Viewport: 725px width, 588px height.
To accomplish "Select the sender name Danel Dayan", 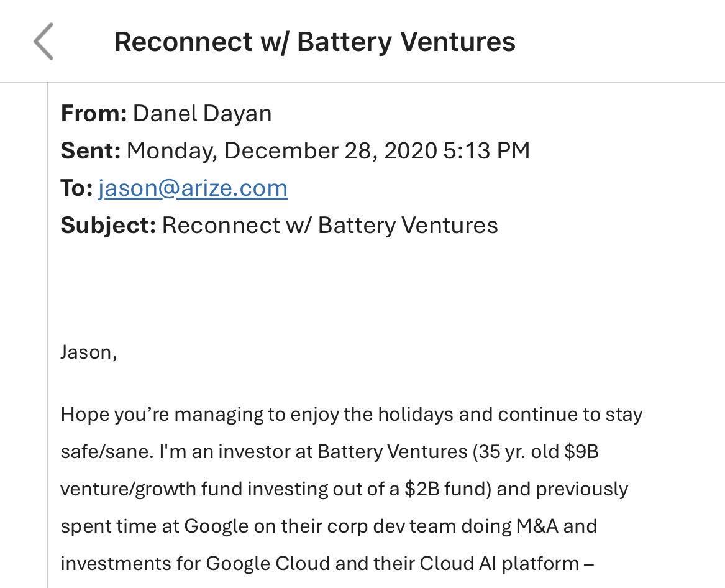I will tap(202, 114).
